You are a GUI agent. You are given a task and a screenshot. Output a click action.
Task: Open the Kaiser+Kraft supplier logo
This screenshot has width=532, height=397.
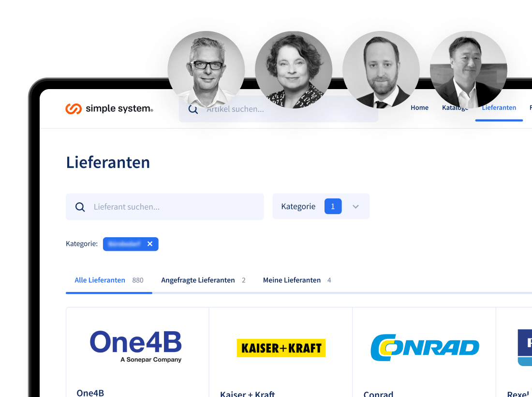(x=281, y=348)
